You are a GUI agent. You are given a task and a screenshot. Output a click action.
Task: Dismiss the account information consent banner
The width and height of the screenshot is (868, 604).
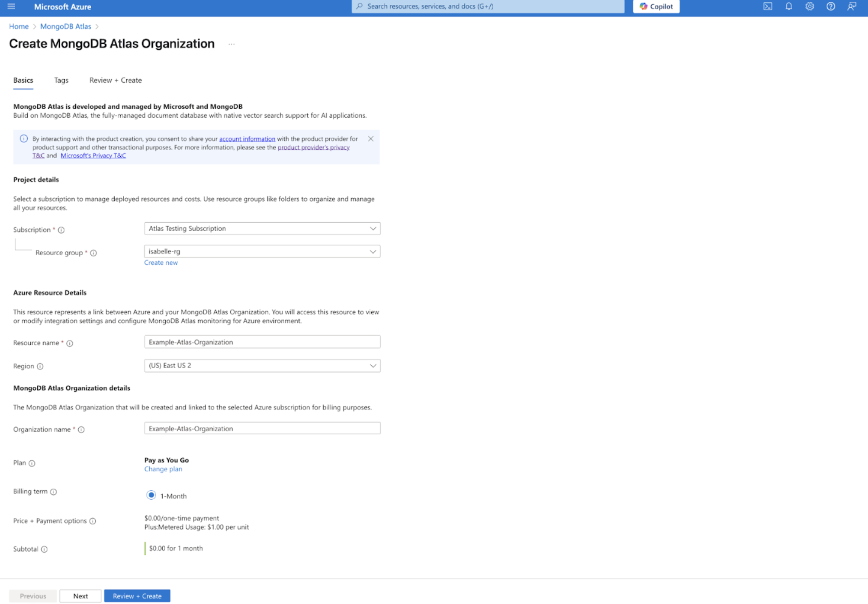click(x=371, y=139)
